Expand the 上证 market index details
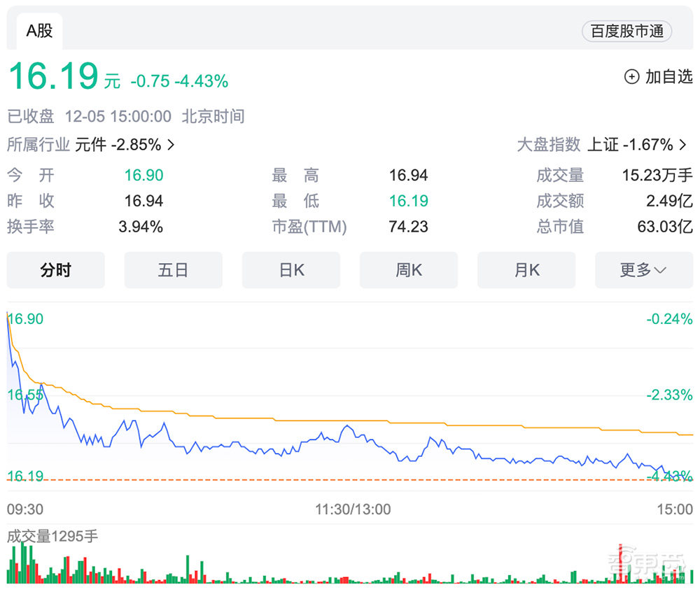The image size is (700, 594). coord(630,145)
